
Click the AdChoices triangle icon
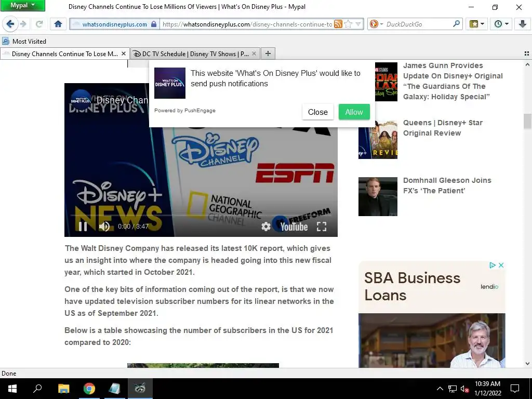pos(493,265)
